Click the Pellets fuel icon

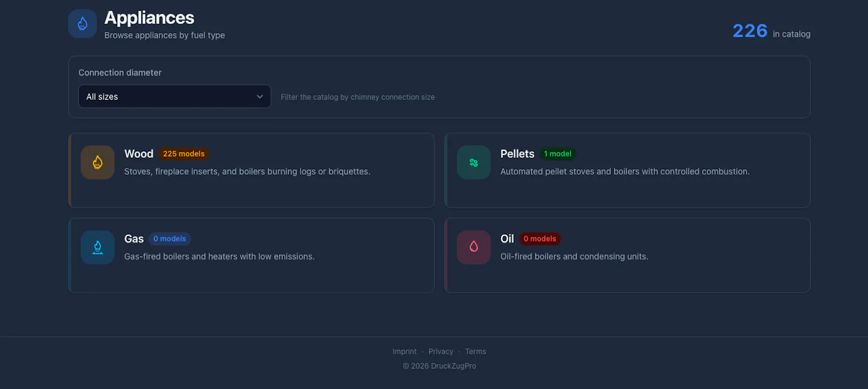point(474,162)
